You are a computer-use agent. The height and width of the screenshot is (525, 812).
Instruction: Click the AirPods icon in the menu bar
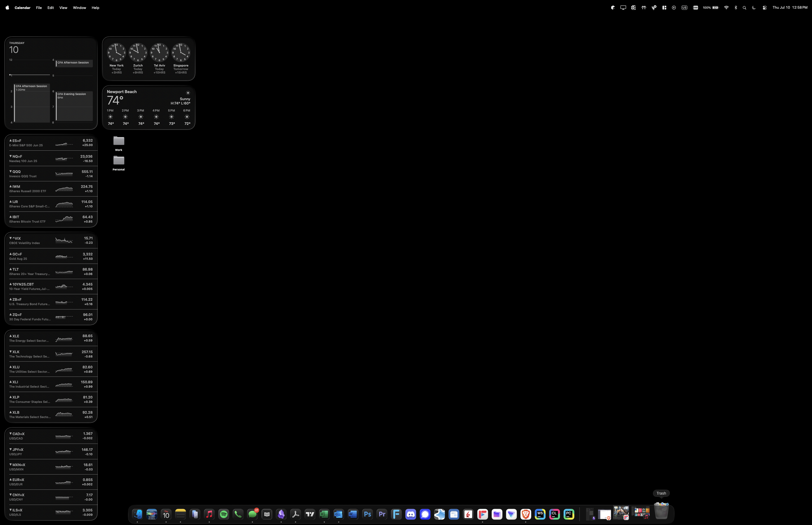644,8
